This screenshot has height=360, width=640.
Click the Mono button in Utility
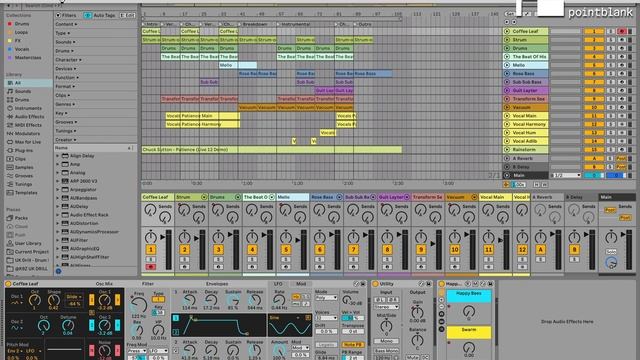tap(386, 341)
